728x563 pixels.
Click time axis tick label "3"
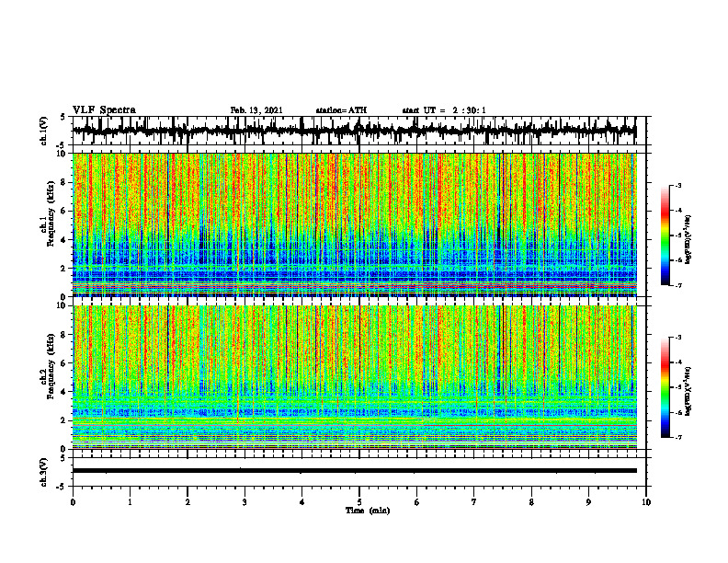tap(245, 502)
